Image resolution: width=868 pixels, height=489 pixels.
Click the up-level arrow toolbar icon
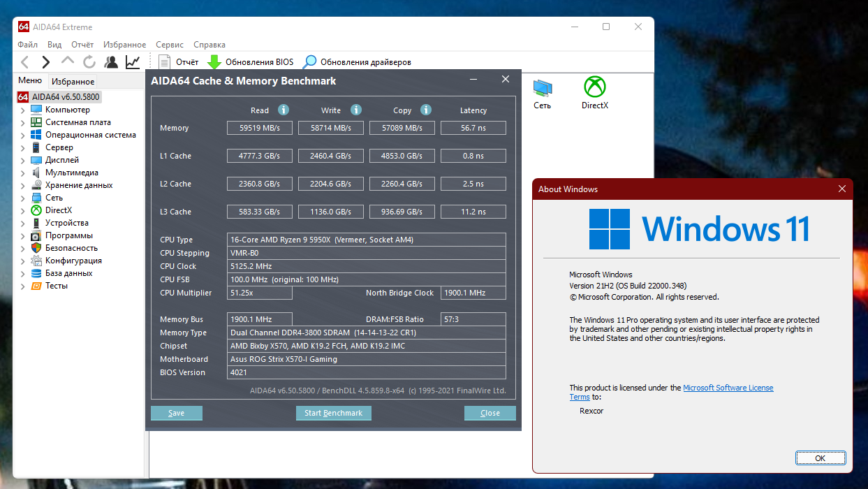pos(68,62)
